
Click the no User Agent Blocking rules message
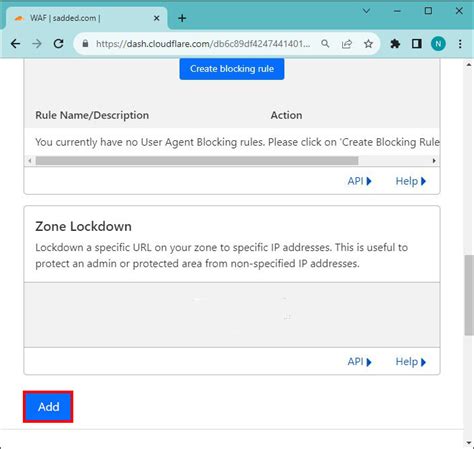pos(237,142)
